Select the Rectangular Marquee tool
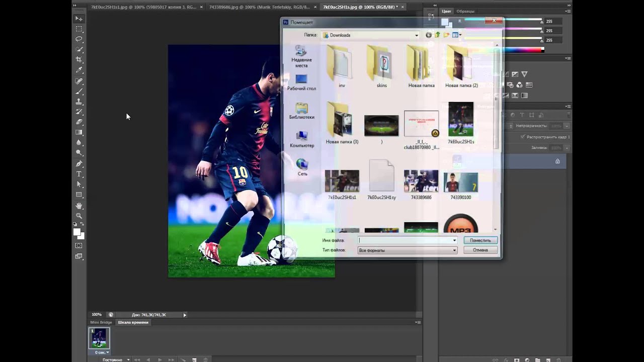 pos(79,29)
